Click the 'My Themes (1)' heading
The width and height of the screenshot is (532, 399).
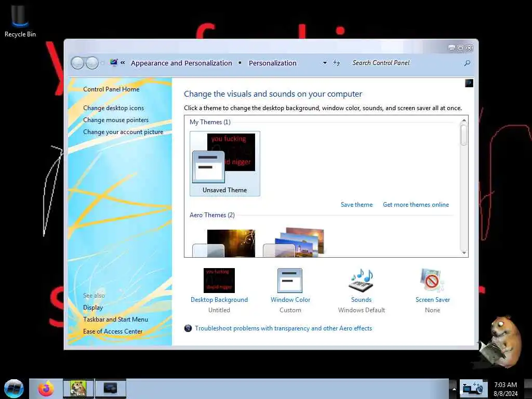coord(210,122)
